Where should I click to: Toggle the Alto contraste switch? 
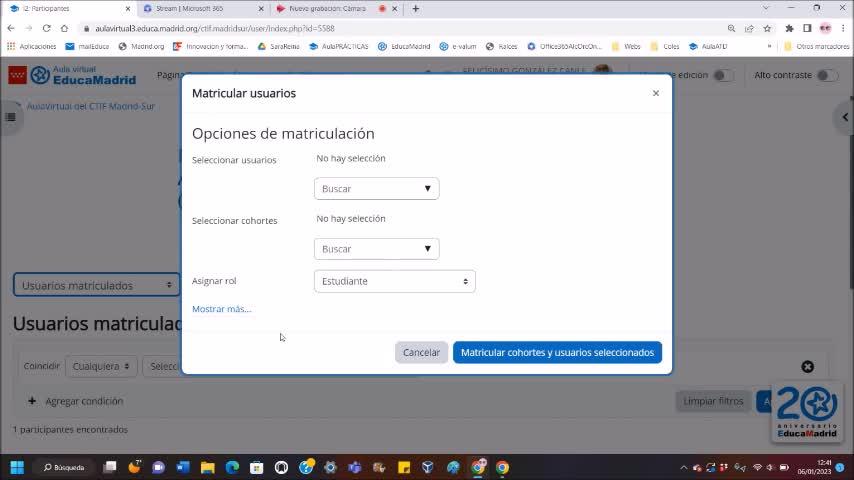pyautogui.click(x=827, y=75)
